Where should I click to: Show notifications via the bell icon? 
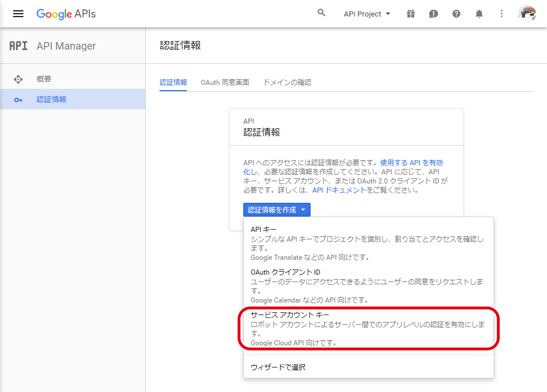tap(479, 14)
